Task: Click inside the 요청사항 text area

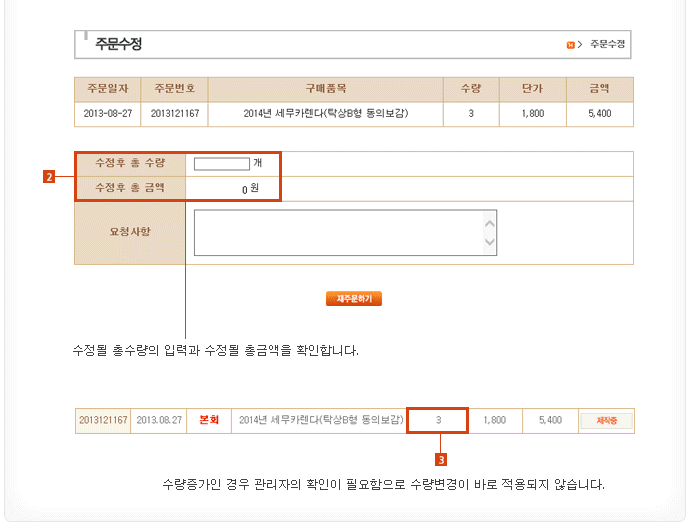Action: pos(337,232)
